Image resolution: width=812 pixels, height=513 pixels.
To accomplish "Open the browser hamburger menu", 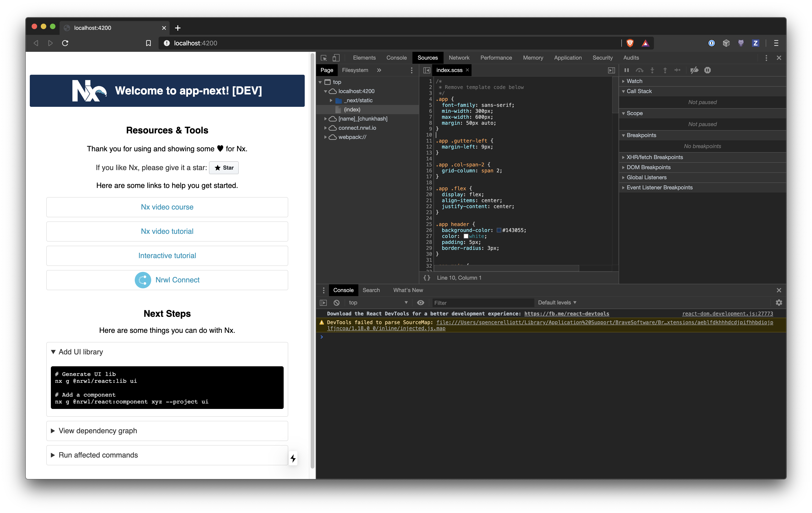I will click(x=776, y=43).
